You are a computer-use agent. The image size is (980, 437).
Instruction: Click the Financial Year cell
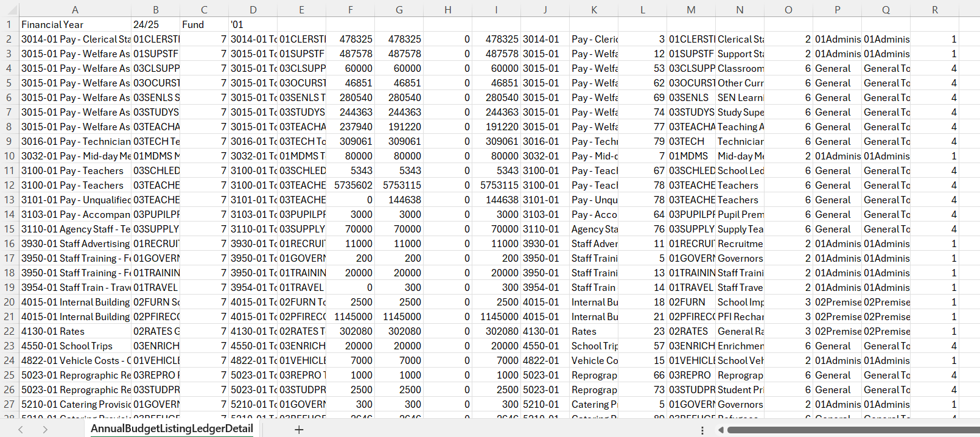pyautogui.click(x=75, y=24)
